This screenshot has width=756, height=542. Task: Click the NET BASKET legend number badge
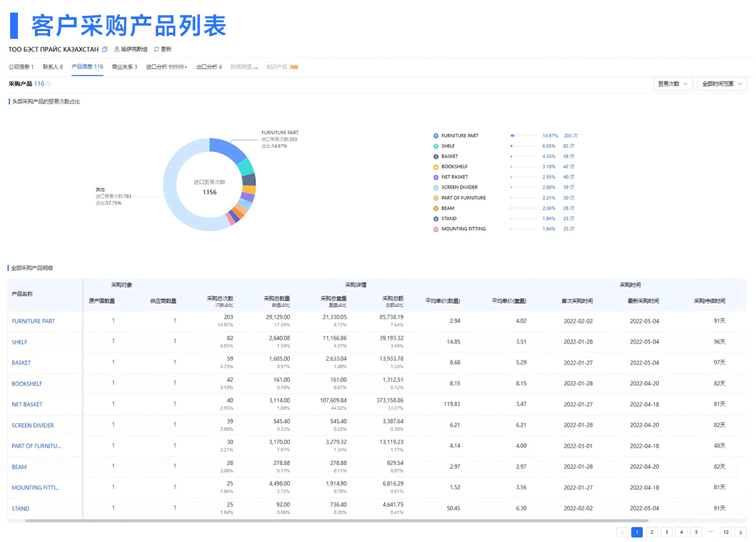click(436, 177)
